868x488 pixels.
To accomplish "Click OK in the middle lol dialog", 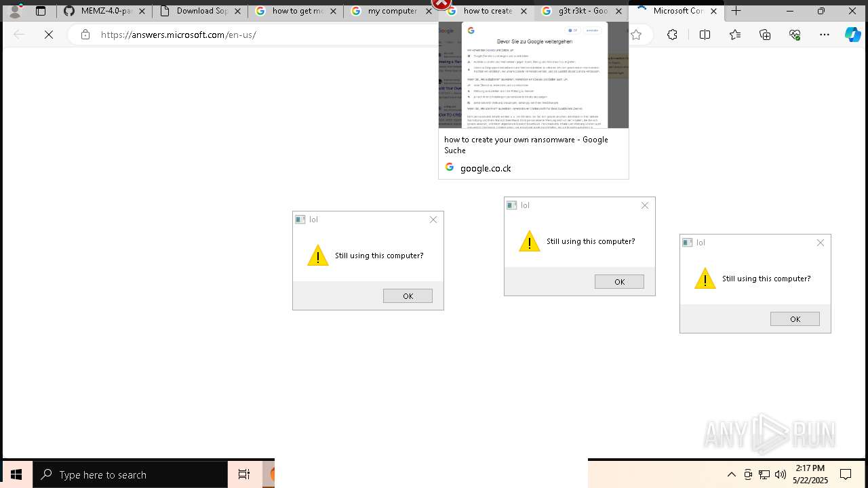I will 619,281.
